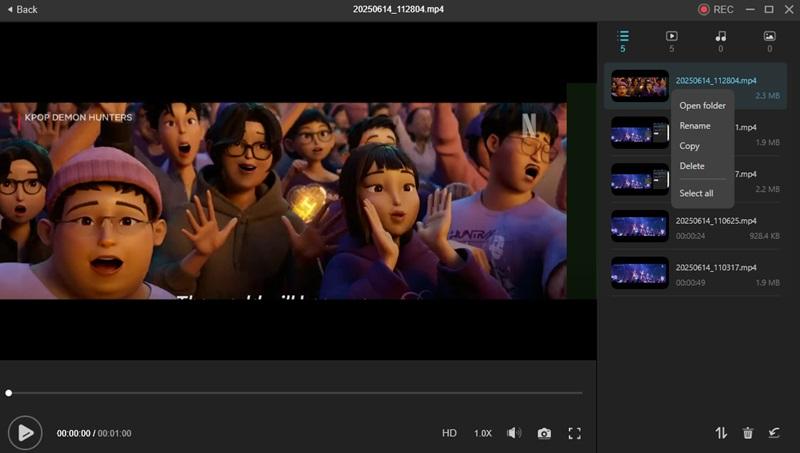Viewport: 800px width, 453px height.
Task: Start recording with the REC button
Action: [x=715, y=9]
